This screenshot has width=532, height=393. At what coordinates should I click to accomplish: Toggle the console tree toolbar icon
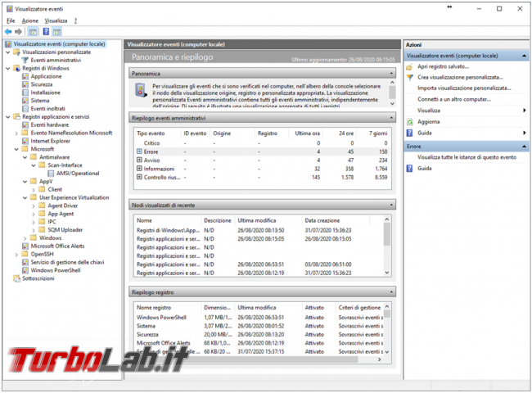pos(33,32)
